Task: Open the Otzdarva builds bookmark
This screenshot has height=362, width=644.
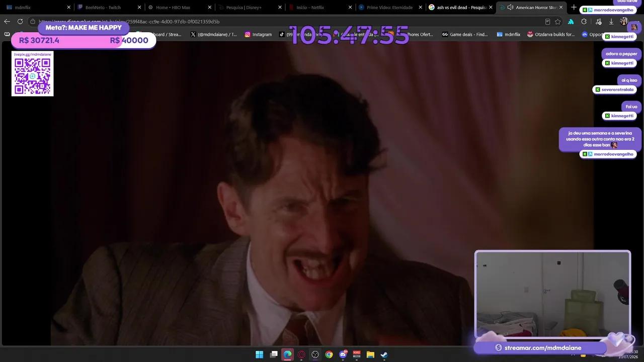Action: 551,35
